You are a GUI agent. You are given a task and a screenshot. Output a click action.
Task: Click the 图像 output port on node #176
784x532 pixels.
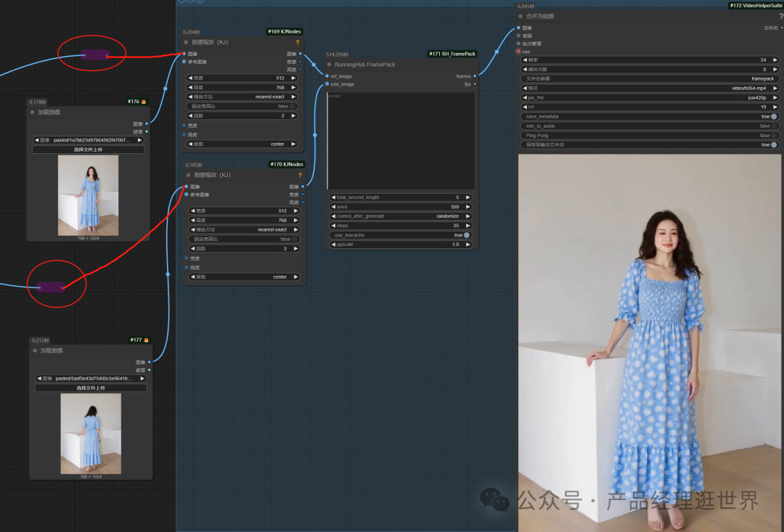coord(147,123)
